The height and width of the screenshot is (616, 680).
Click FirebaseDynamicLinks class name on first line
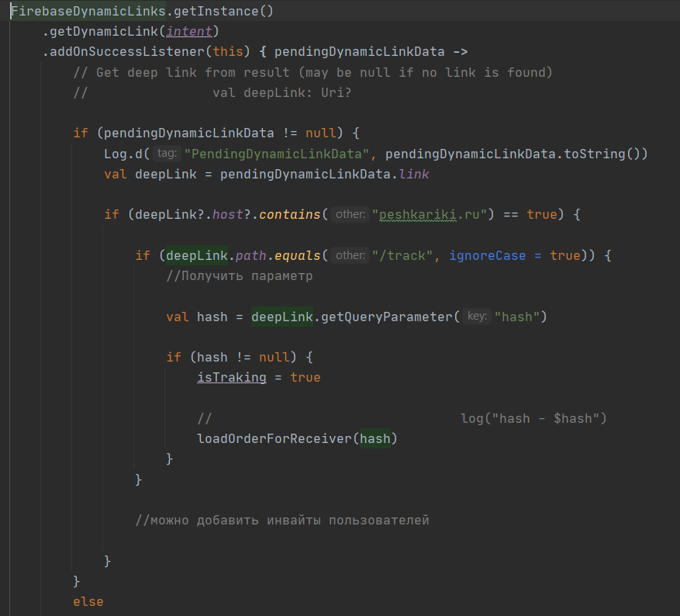[x=88, y=12]
